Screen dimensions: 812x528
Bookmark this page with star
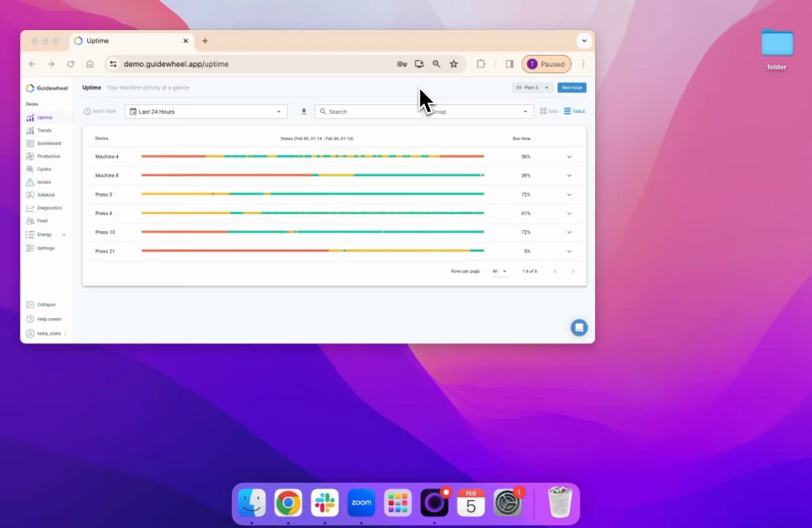tap(454, 64)
